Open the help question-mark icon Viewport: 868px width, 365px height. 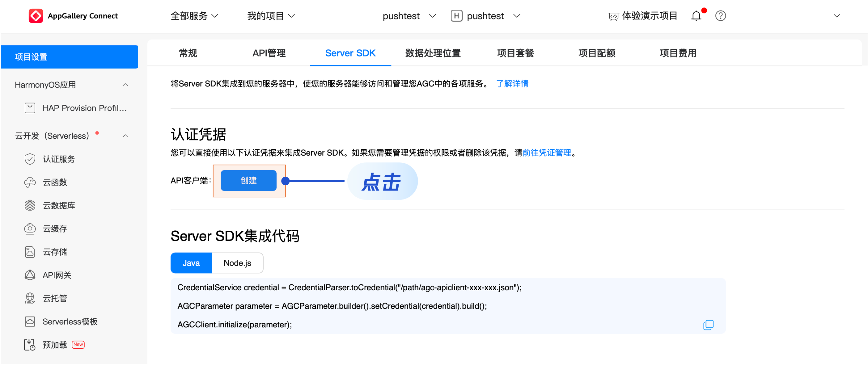[720, 16]
